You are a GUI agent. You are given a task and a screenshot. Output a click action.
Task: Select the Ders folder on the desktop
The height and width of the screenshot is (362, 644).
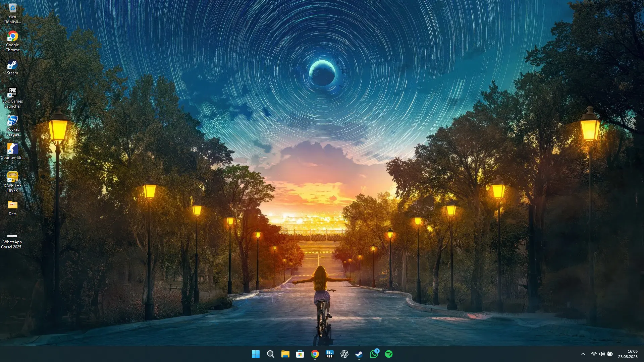coord(12,208)
